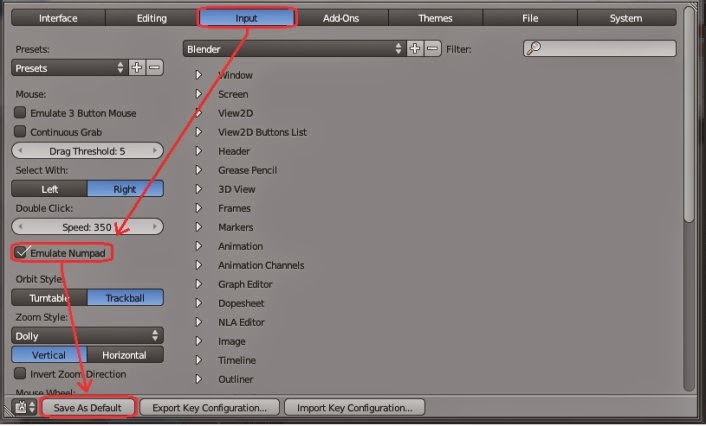The width and height of the screenshot is (706, 426).
Task: Select with Right mouse button
Action: [125, 189]
